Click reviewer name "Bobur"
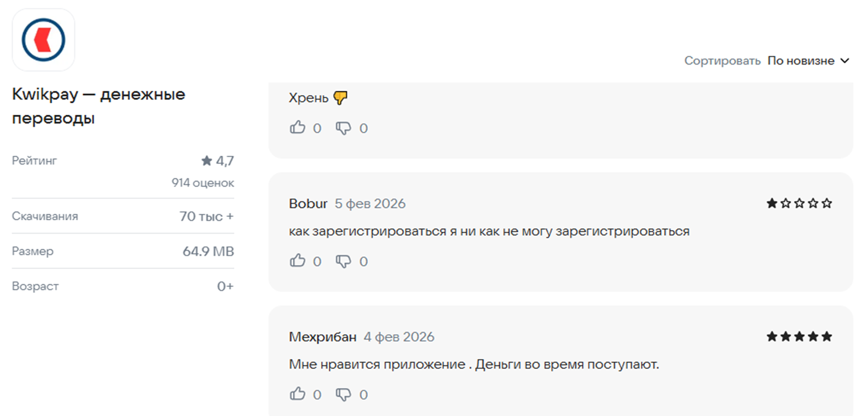This screenshot has width=868, height=416. pos(308,204)
